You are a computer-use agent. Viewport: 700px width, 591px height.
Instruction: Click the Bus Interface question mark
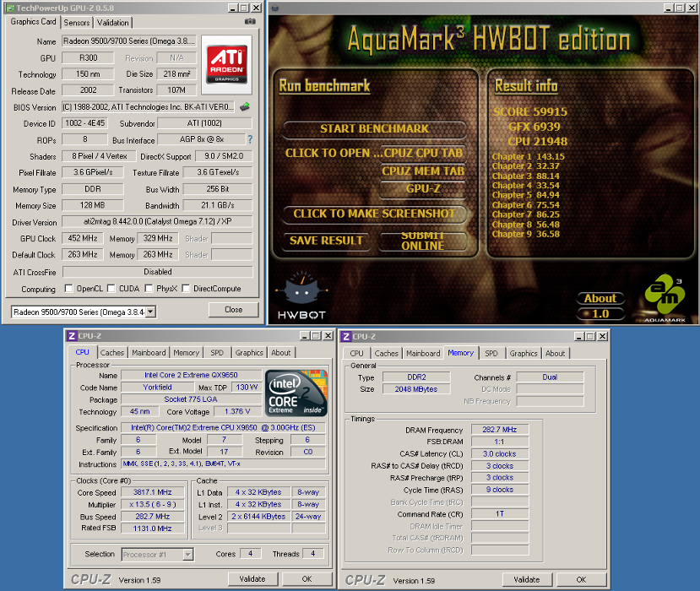(x=250, y=139)
